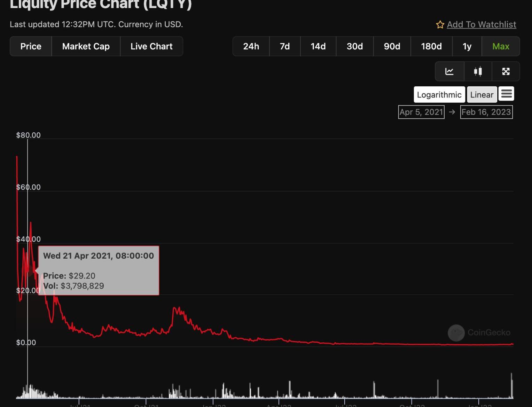Screen dimensions: 532x407
Task: Show the 1y price history
Action: 467,46
